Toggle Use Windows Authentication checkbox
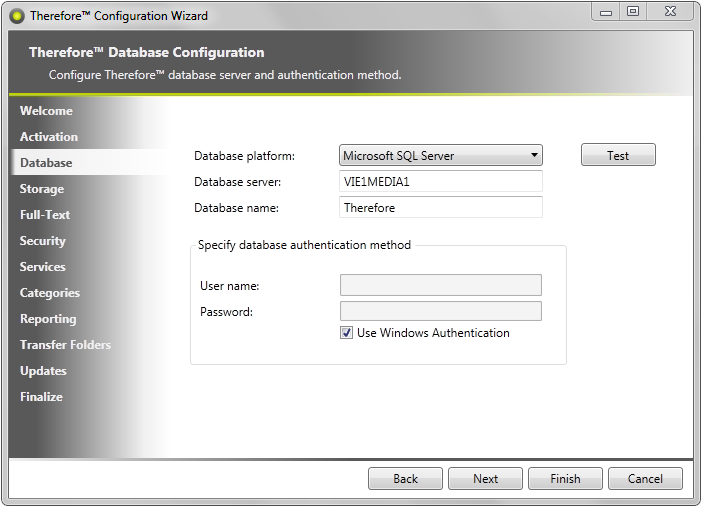702x507 pixels. [x=346, y=333]
